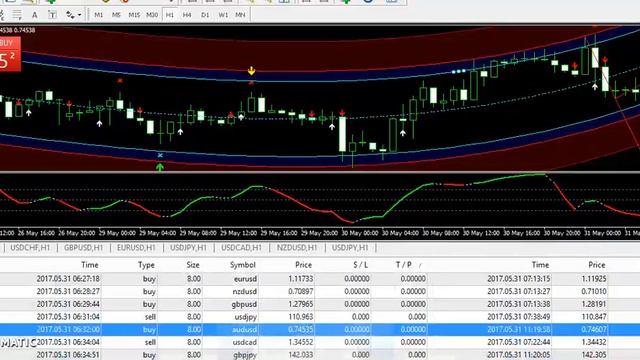The image size is (640, 360).
Task: Sort history by Symbol column header
Action: (242, 265)
